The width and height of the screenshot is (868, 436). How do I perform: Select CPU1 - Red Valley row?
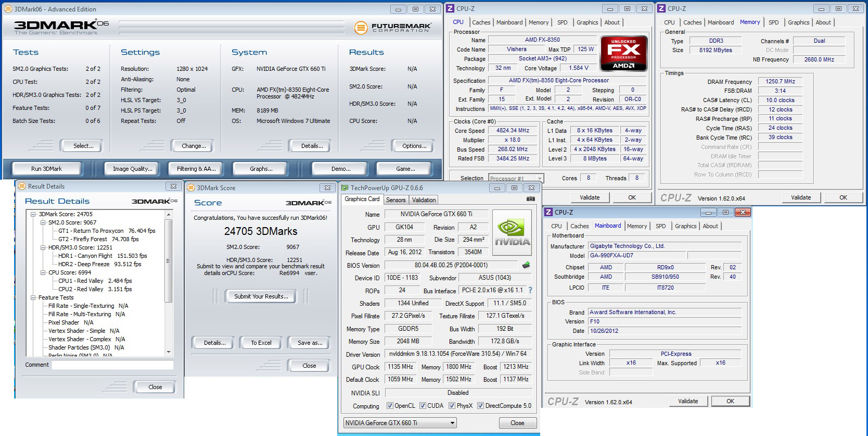[95, 281]
